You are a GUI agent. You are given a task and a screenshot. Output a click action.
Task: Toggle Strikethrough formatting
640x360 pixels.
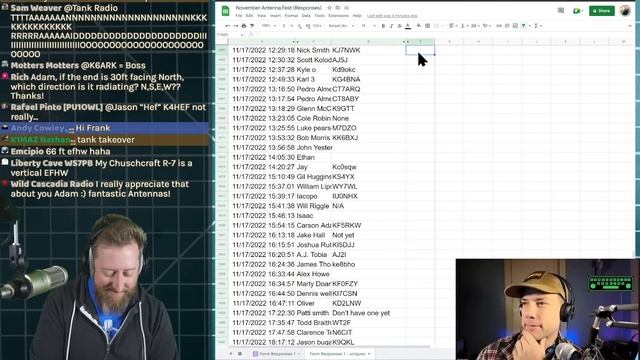[x=400, y=26]
